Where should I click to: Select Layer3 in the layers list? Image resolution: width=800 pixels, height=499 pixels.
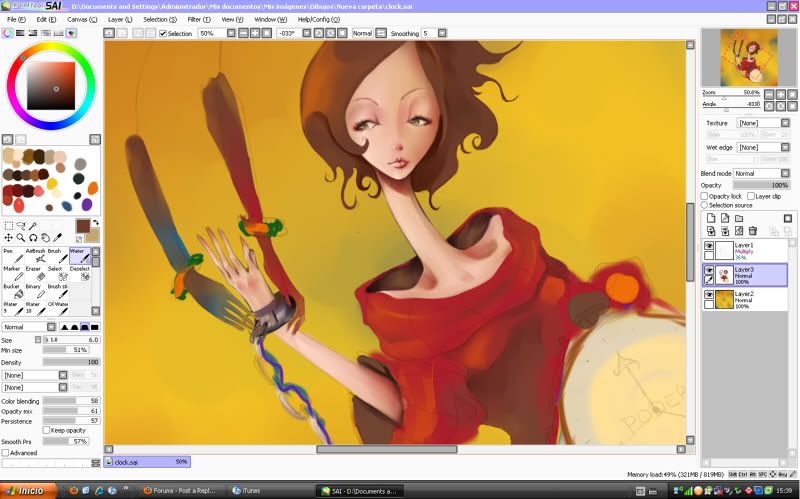tap(745, 275)
